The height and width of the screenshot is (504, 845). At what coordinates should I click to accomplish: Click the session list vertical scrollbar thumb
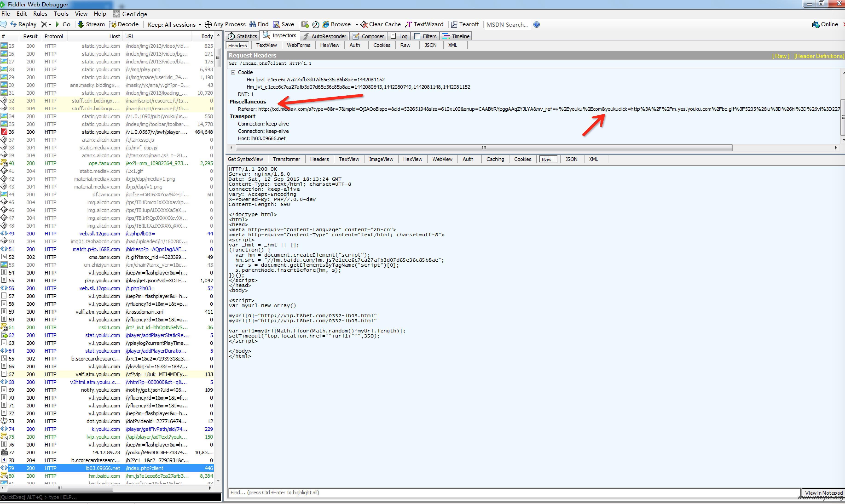(x=218, y=57)
